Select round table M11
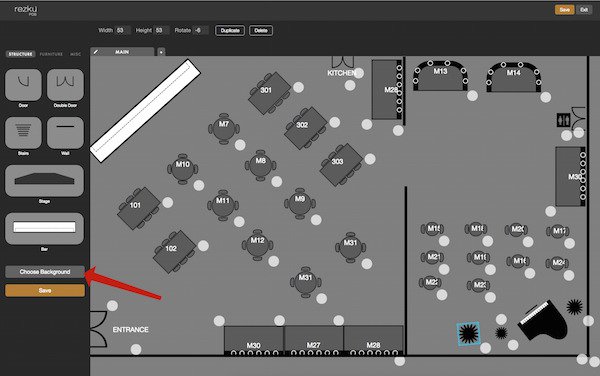 coord(223,205)
